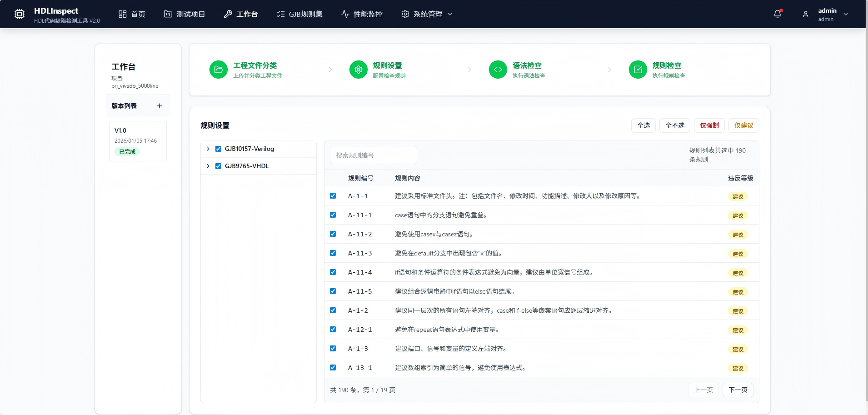The width and height of the screenshot is (868, 415).
Task: Click the HDLInspect chip logo icon
Action: 19,14
